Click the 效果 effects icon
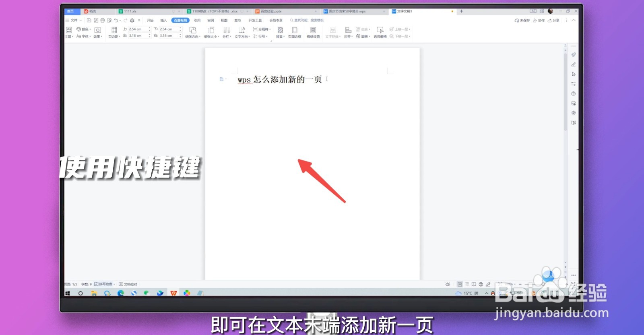 pyautogui.click(x=97, y=30)
